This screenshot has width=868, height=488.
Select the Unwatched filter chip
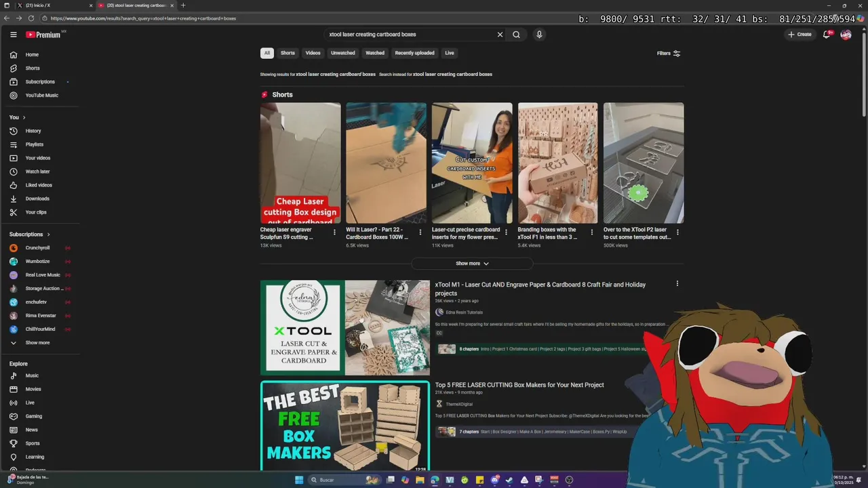coord(343,53)
